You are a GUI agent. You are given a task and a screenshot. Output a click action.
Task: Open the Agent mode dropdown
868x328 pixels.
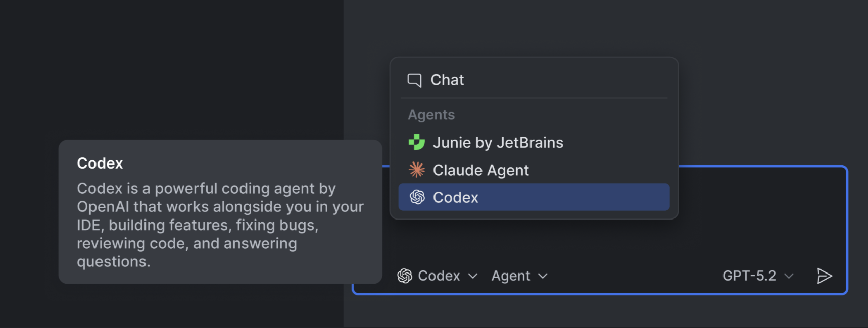click(x=511, y=276)
